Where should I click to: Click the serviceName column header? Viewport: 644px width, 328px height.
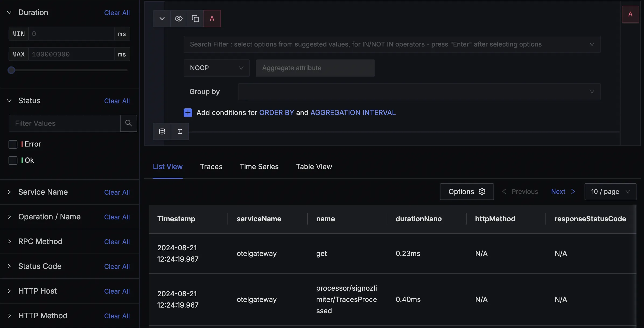click(259, 219)
